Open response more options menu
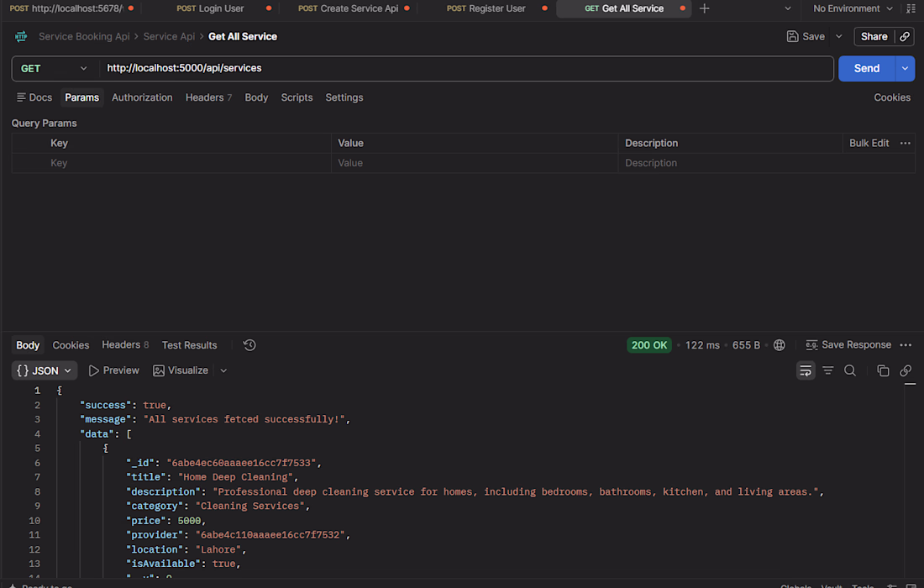Viewport: 924px width, 588px height. pyautogui.click(x=906, y=345)
